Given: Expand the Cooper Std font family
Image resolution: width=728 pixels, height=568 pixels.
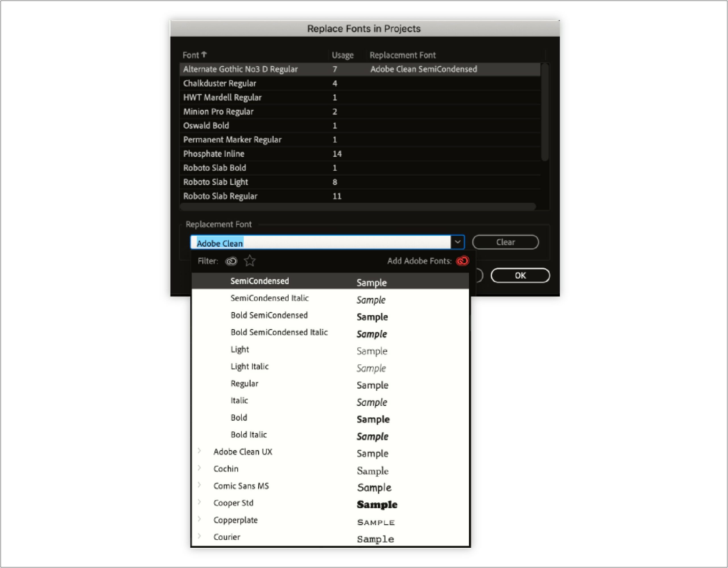Looking at the screenshot, I should tap(199, 502).
